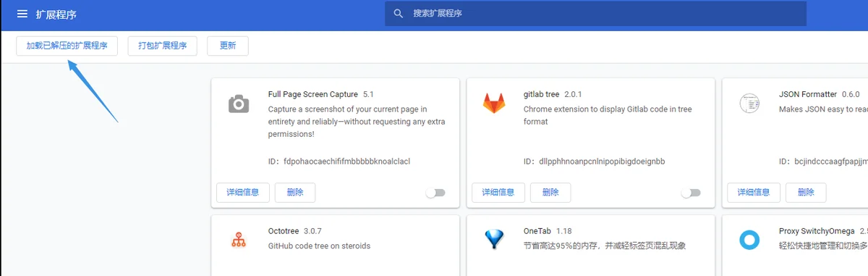Click the gitlab tree fox icon

[494, 104]
